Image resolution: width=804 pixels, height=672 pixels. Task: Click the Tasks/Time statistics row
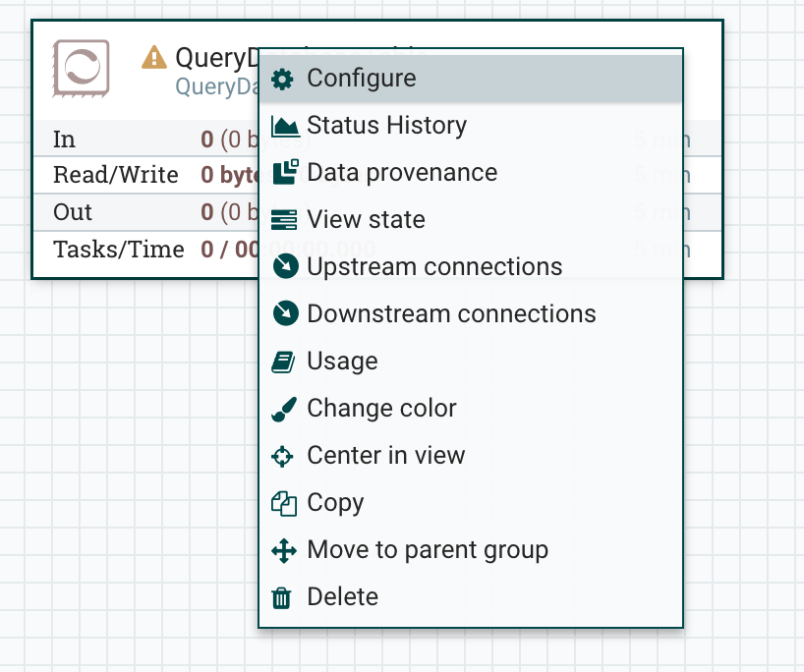pos(118,250)
